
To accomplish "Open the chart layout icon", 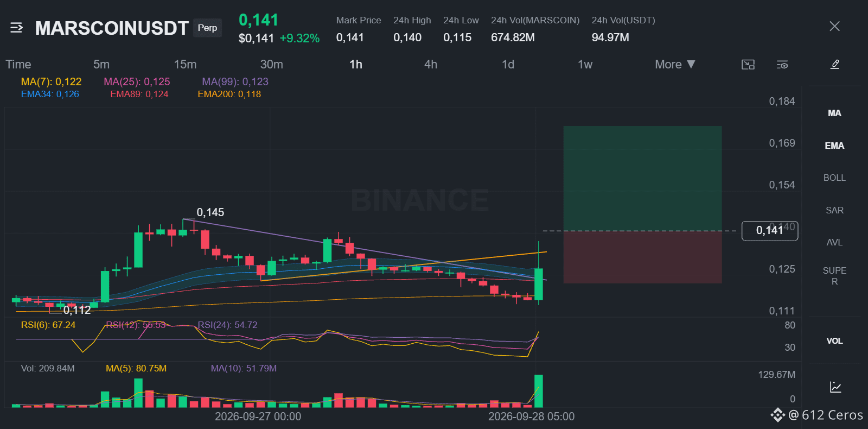I will point(748,65).
